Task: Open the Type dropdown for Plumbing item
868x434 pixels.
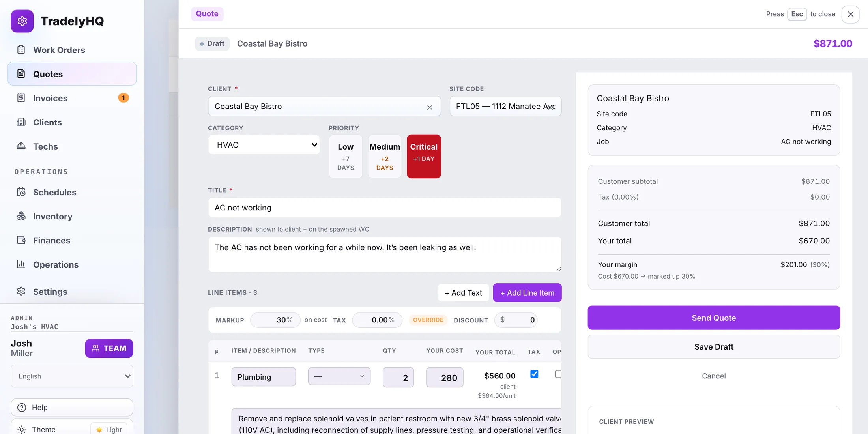Action: pyautogui.click(x=339, y=376)
